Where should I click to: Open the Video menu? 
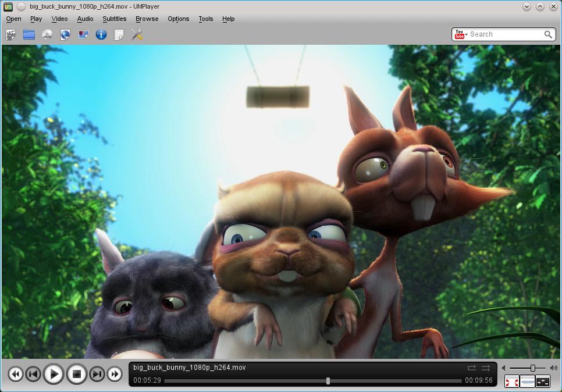click(x=59, y=19)
